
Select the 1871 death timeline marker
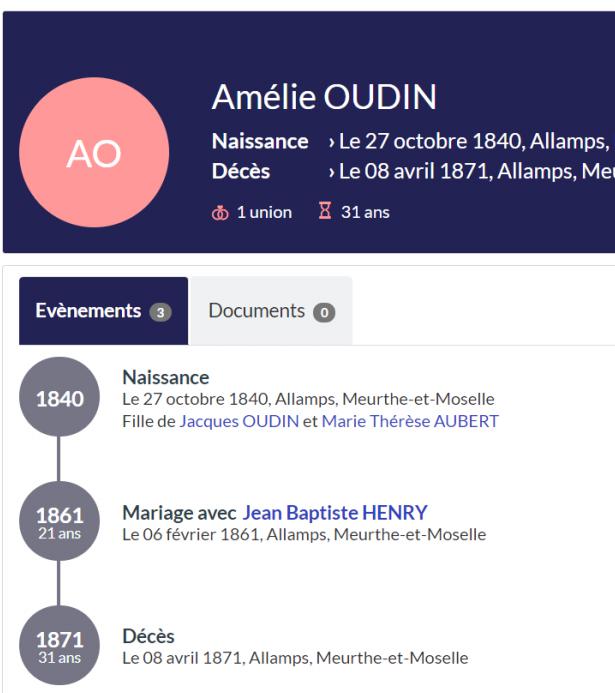point(59,645)
